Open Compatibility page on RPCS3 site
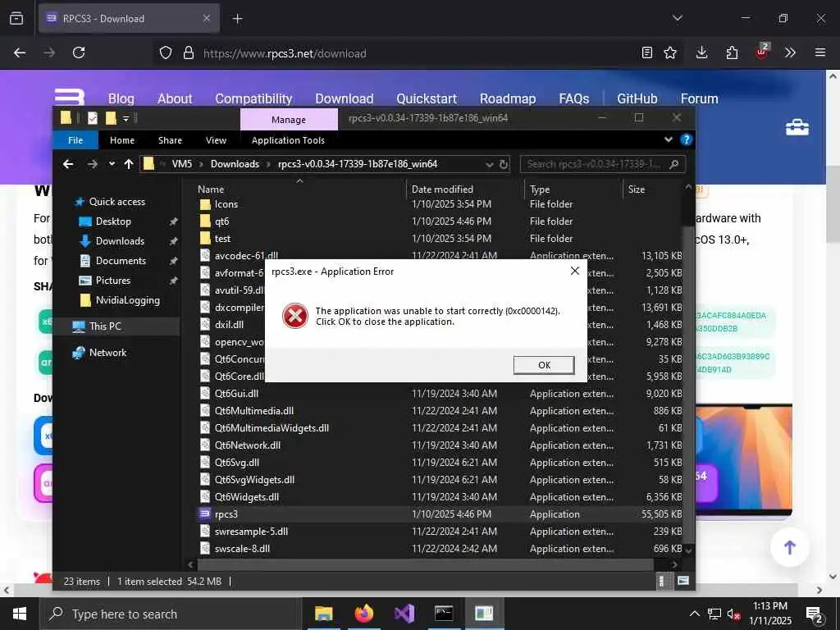 [x=253, y=98]
